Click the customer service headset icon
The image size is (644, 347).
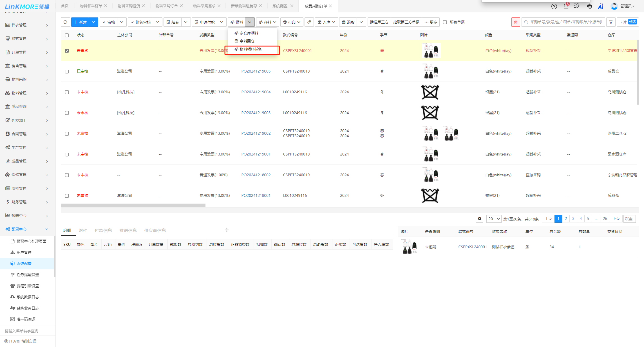pos(589,6)
